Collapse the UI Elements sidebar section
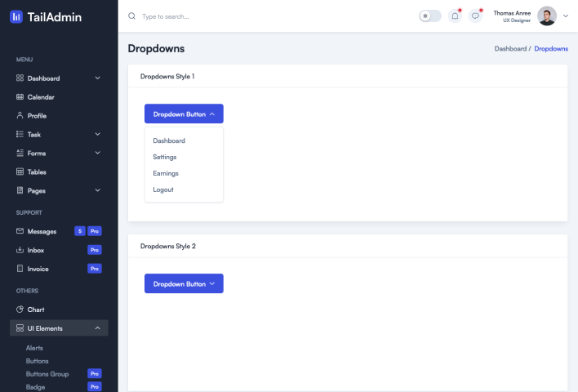This screenshot has width=578, height=392. tap(98, 328)
